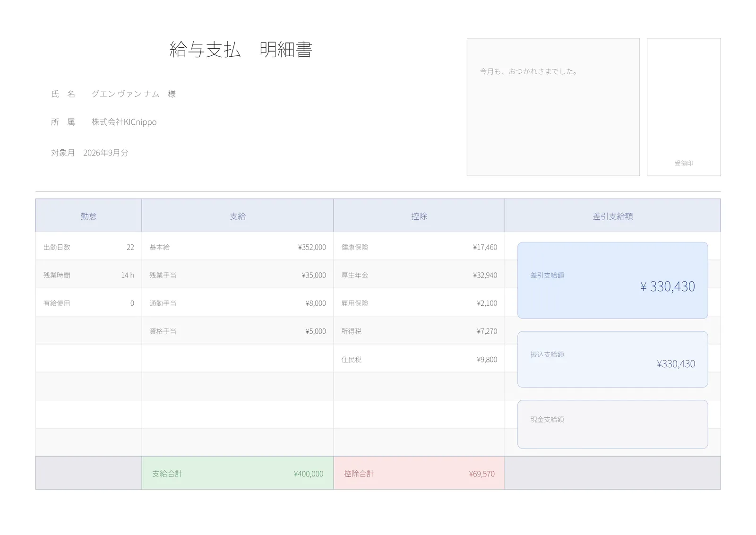Select the 差引支給額 column header
Viewport: 756px width, 535px height.
click(613, 216)
